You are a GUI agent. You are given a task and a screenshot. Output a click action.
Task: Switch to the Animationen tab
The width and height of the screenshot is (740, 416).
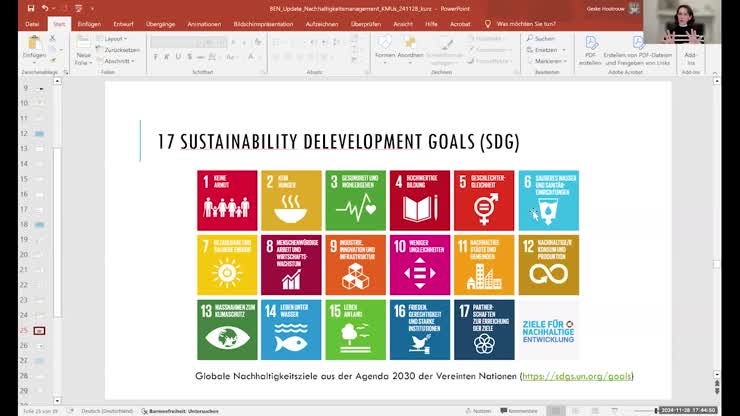pos(204,22)
